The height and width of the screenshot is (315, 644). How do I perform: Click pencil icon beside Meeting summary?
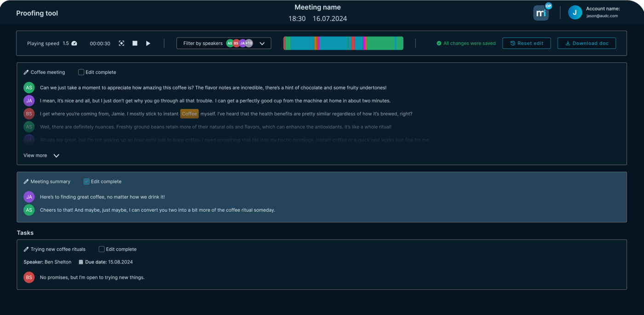[x=26, y=182]
